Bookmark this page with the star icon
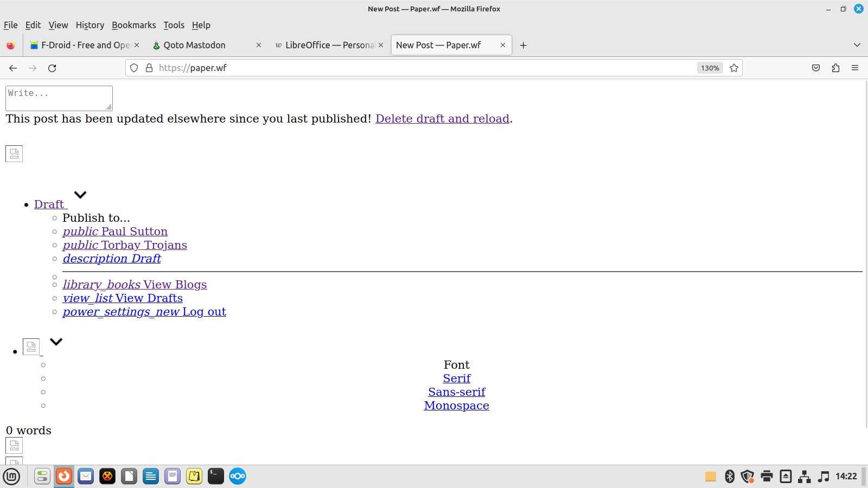This screenshot has height=488, width=868. tap(734, 68)
